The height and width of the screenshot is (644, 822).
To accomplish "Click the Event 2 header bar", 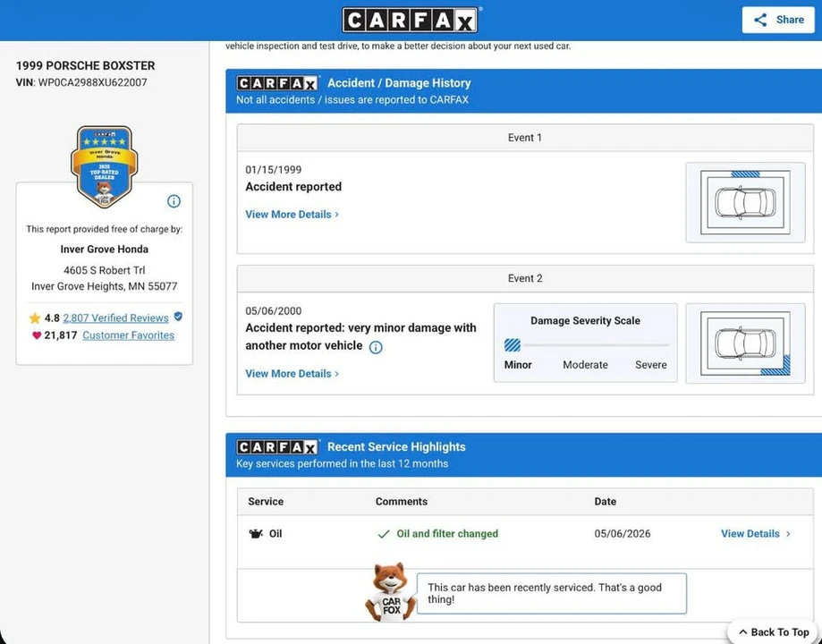I will click(x=525, y=278).
